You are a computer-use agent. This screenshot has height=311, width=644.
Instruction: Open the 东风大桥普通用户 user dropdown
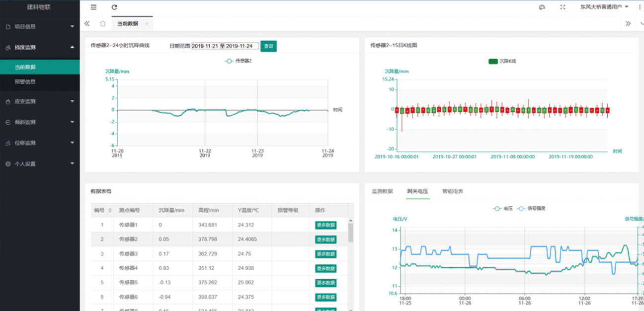[604, 7]
